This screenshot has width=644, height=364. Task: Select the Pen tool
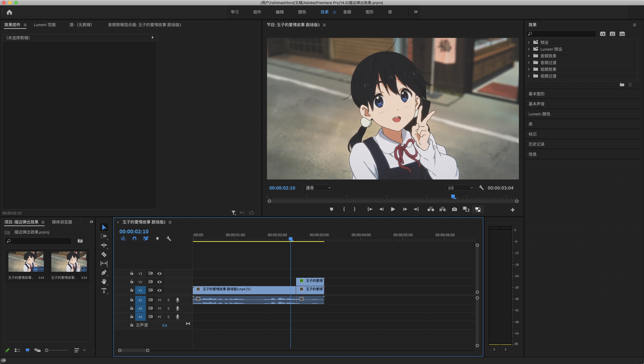[104, 273]
